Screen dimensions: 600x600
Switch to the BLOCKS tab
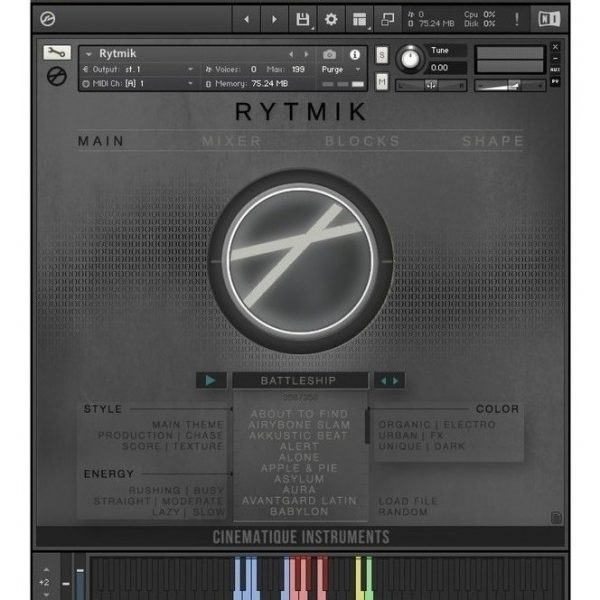tap(362, 141)
